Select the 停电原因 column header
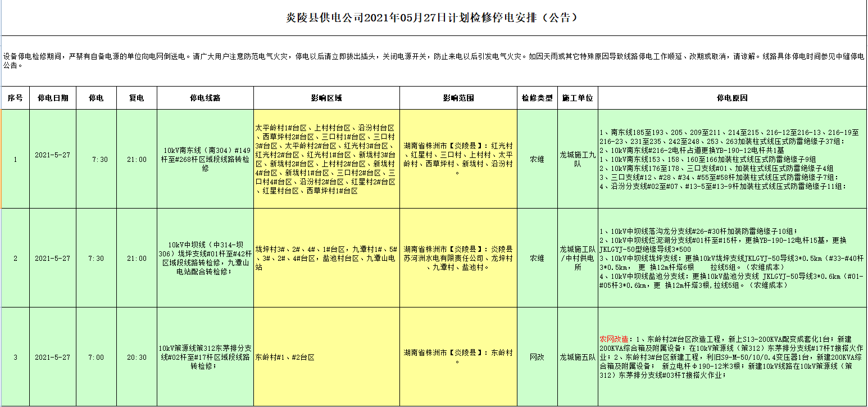 (731, 98)
